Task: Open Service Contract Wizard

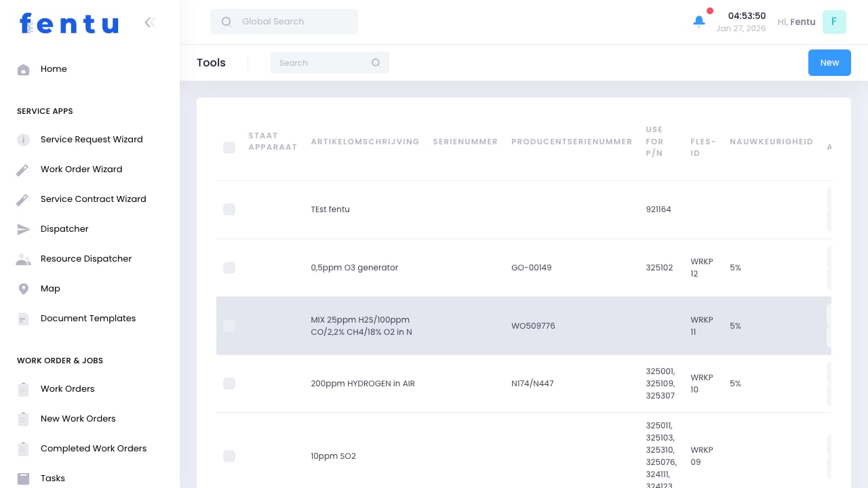Action: point(94,199)
